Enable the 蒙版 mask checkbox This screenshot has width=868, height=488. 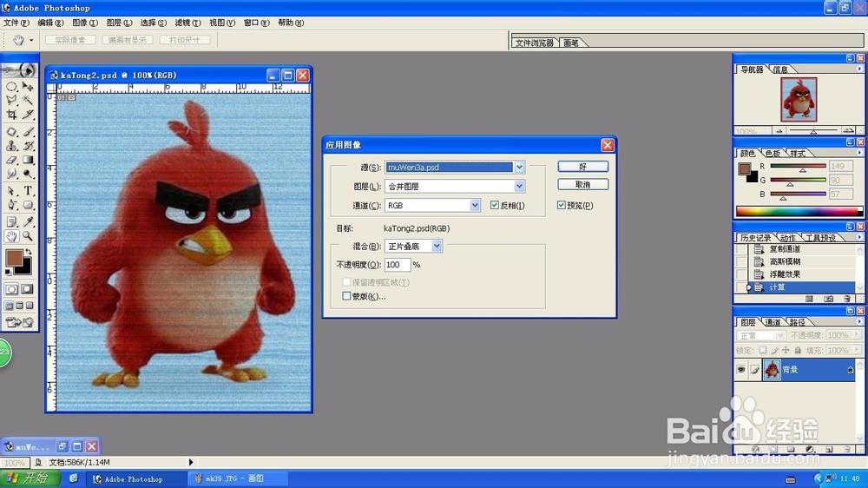click(x=346, y=296)
